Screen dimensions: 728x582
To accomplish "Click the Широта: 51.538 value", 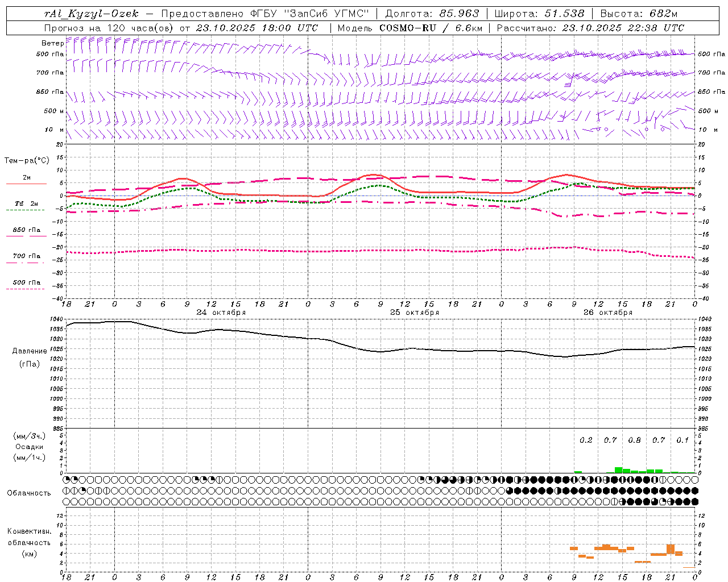I will point(540,14).
